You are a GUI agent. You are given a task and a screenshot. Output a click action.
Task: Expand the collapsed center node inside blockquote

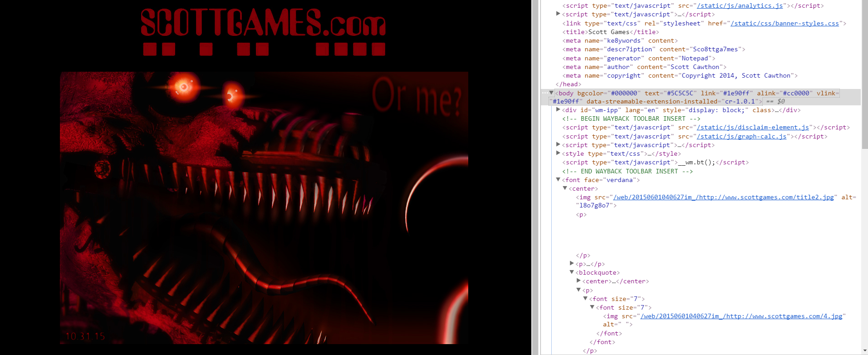coord(579,281)
